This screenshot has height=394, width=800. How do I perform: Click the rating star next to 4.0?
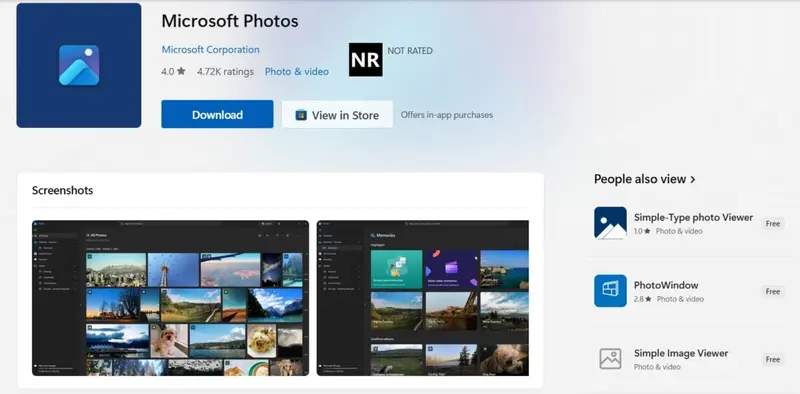[181, 71]
